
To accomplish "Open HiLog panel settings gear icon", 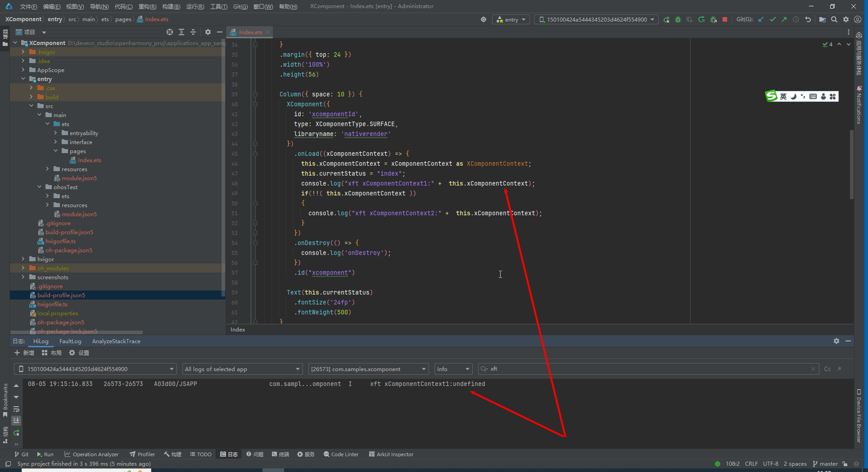I will [836, 341].
